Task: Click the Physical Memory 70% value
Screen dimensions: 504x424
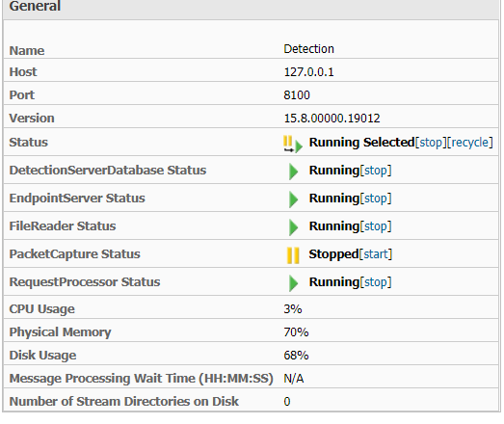Action: tap(296, 332)
